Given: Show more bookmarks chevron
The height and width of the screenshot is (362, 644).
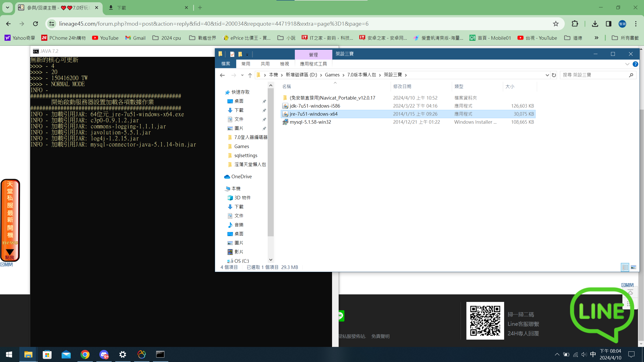Looking at the screenshot, I should coord(596,38).
